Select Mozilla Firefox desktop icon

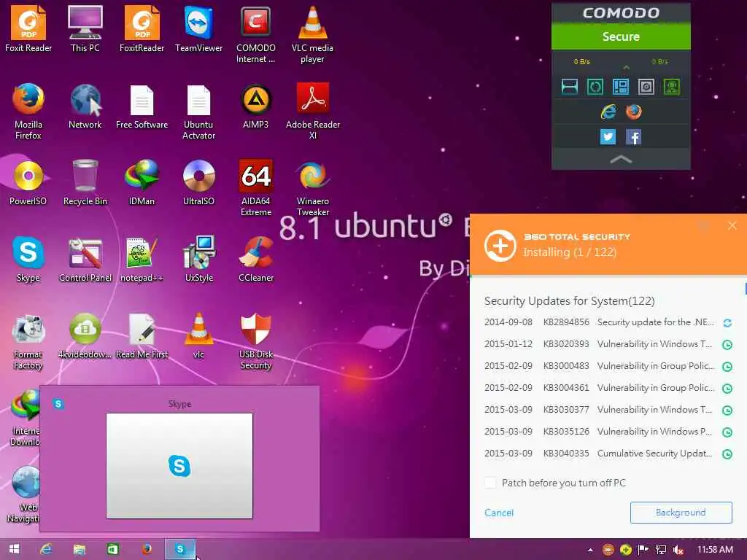click(x=28, y=111)
